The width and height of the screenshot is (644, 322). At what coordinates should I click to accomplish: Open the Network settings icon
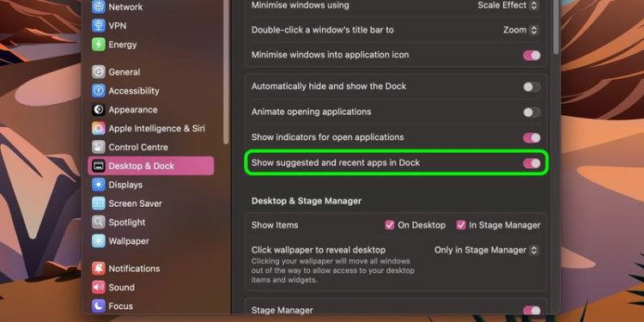(x=99, y=7)
